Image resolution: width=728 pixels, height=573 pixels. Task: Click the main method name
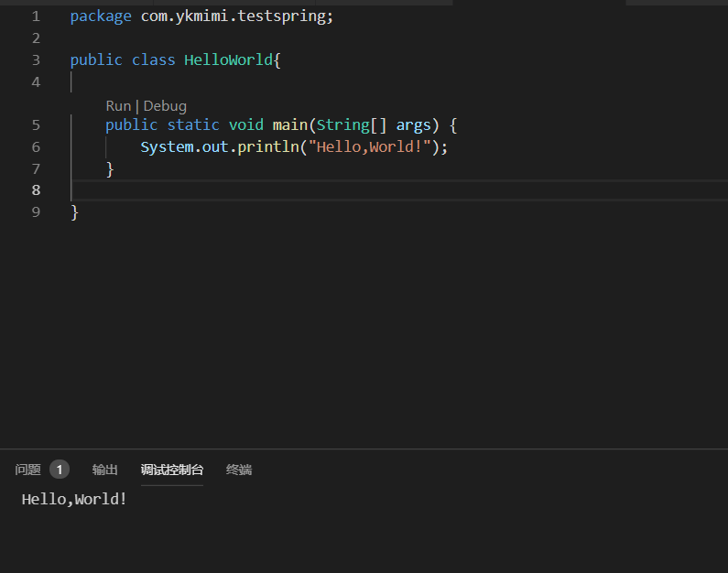[290, 124]
